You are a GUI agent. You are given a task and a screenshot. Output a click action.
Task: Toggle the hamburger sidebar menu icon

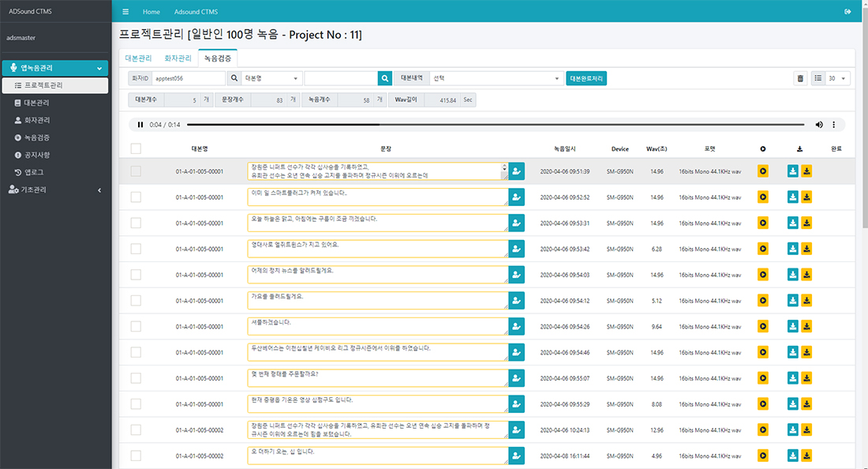tap(125, 12)
